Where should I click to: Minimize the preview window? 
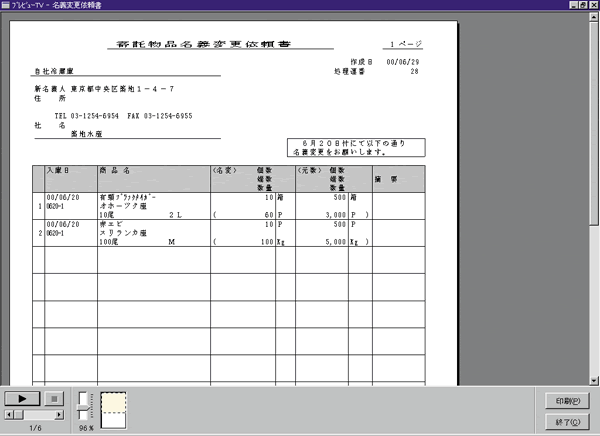pyautogui.click(x=574, y=5)
